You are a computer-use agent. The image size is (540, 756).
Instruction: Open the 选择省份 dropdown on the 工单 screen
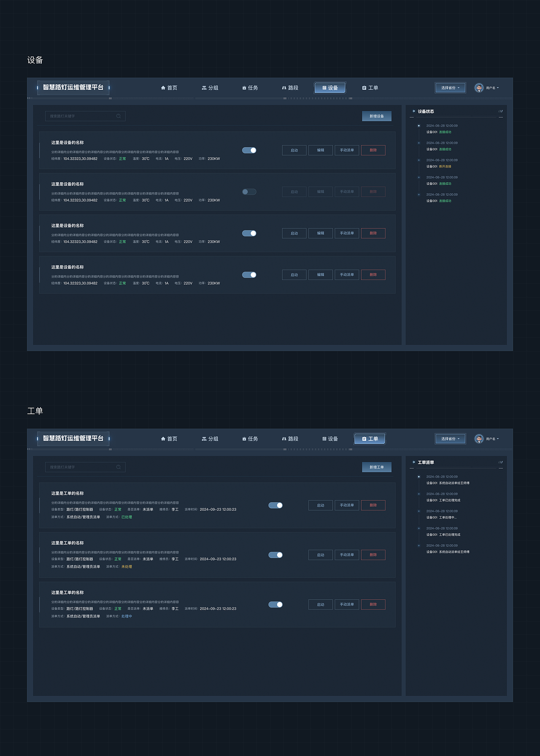pos(451,439)
